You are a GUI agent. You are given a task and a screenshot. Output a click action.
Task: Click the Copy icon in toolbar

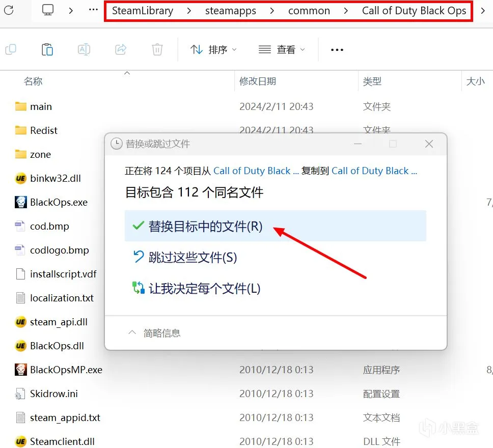[x=11, y=49]
